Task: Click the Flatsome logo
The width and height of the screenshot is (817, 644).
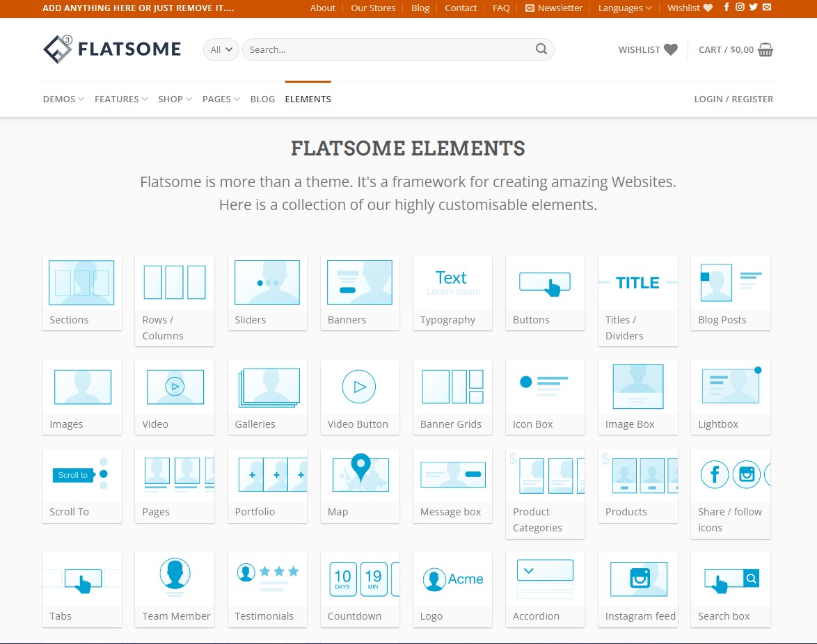Action: [x=112, y=49]
